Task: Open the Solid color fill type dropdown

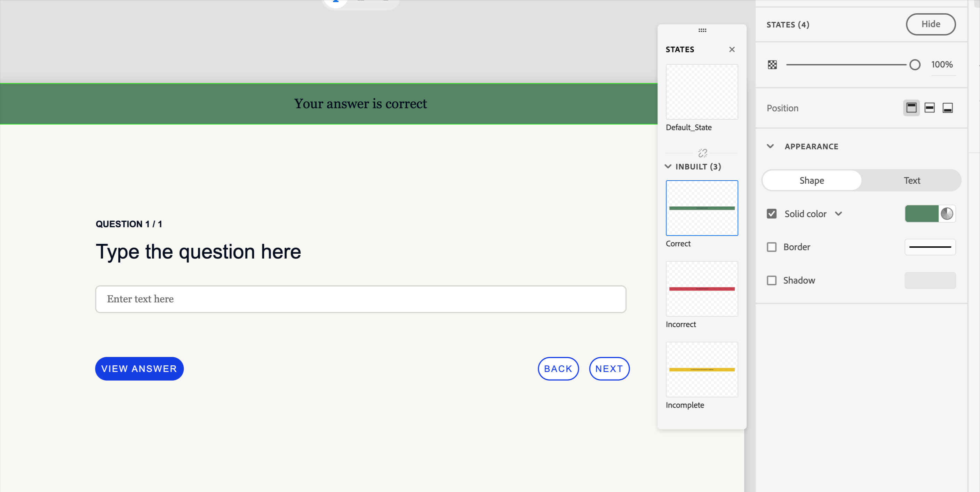Action: (838, 214)
